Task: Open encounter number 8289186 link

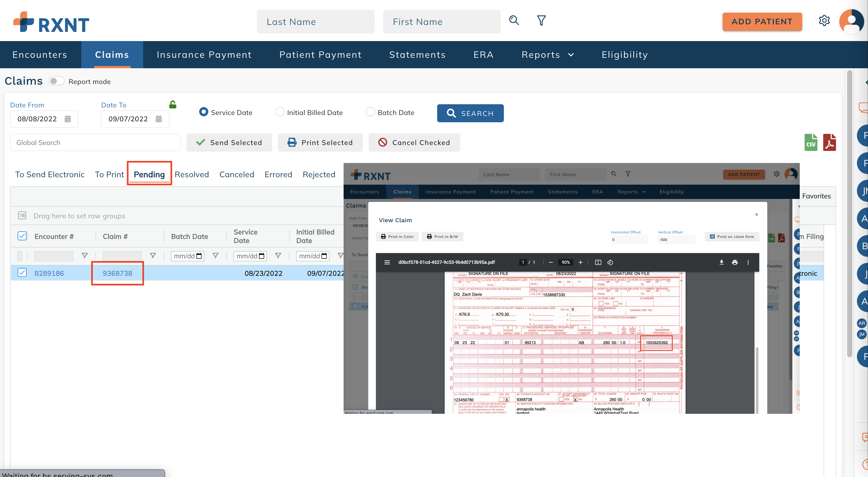Action: [x=49, y=273]
